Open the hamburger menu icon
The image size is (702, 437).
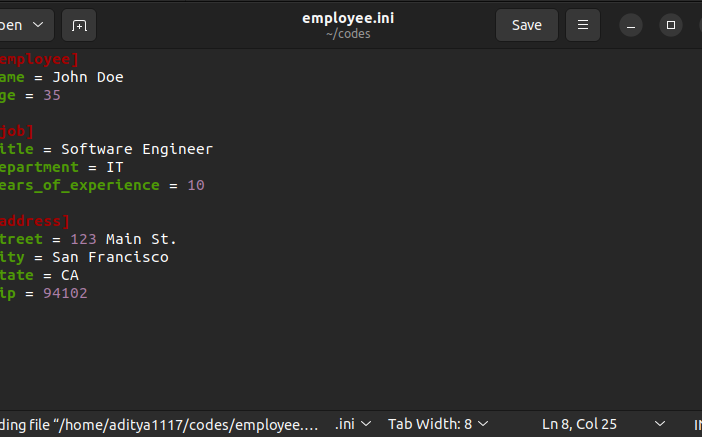pos(582,25)
